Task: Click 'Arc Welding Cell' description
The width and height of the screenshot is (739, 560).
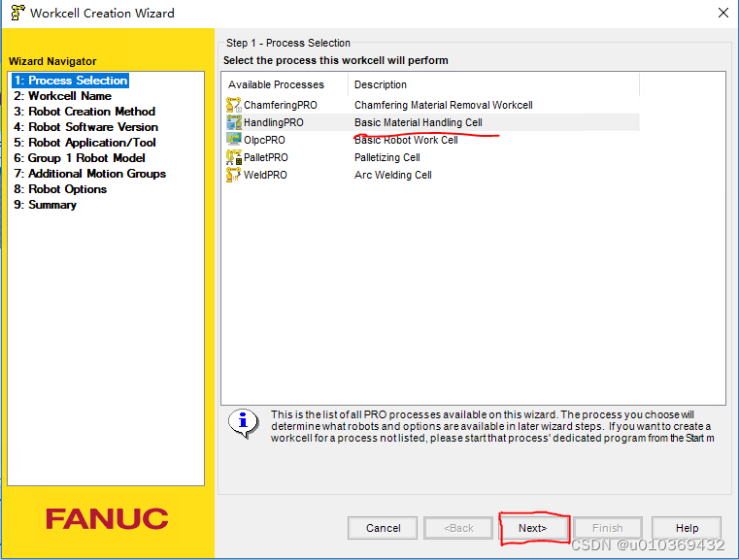Action: pos(392,175)
